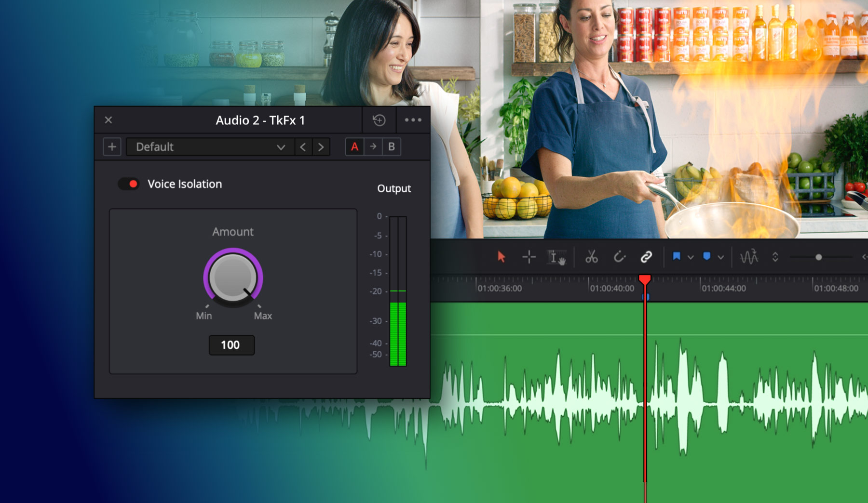Image resolution: width=868 pixels, height=503 pixels.
Task: Click timecode 01:00:48:00 on the ruler
Action: point(836,289)
